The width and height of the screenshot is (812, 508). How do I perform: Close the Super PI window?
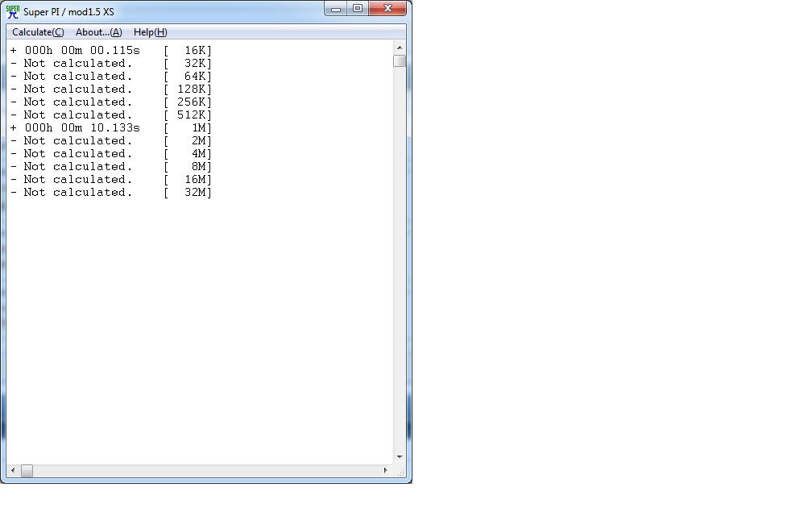(387, 9)
